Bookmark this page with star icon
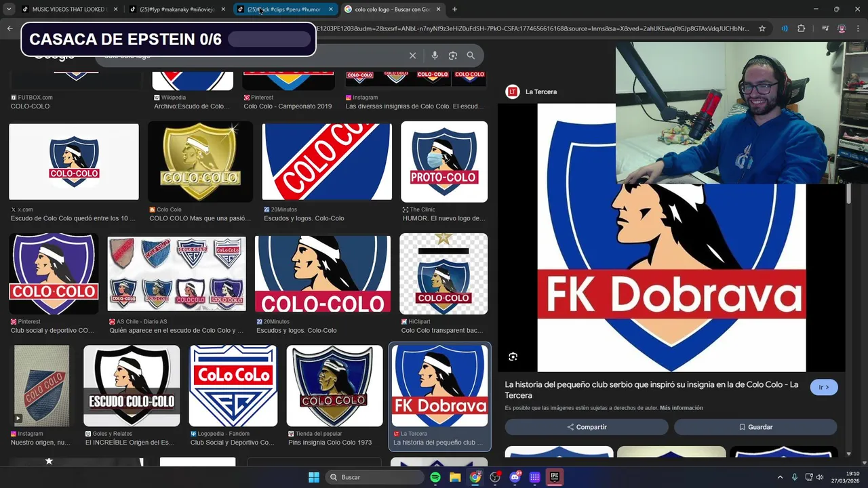This screenshot has width=868, height=488. coord(762,28)
